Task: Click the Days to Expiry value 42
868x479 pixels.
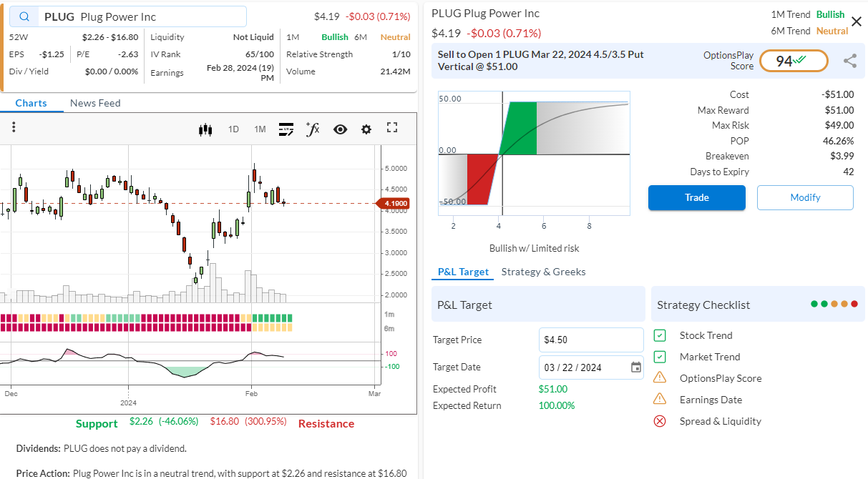Action: click(x=848, y=172)
